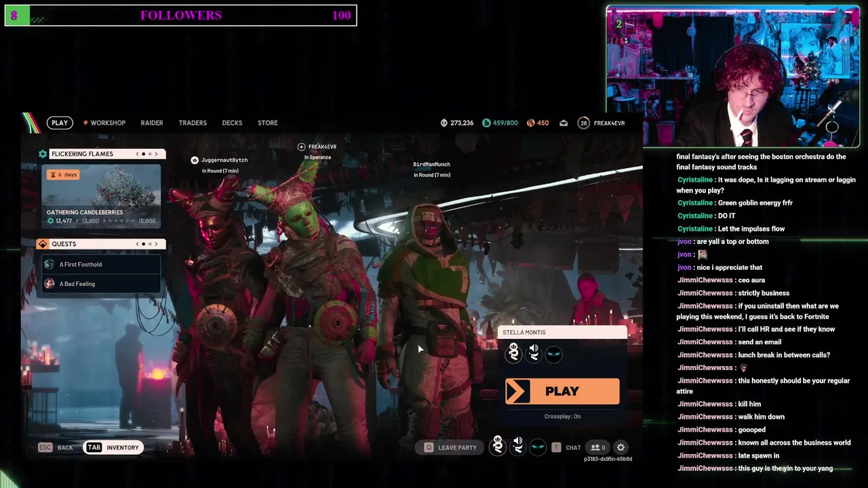Open the mail envelope icon
868x488 pixels.
[x=564, y=123]
